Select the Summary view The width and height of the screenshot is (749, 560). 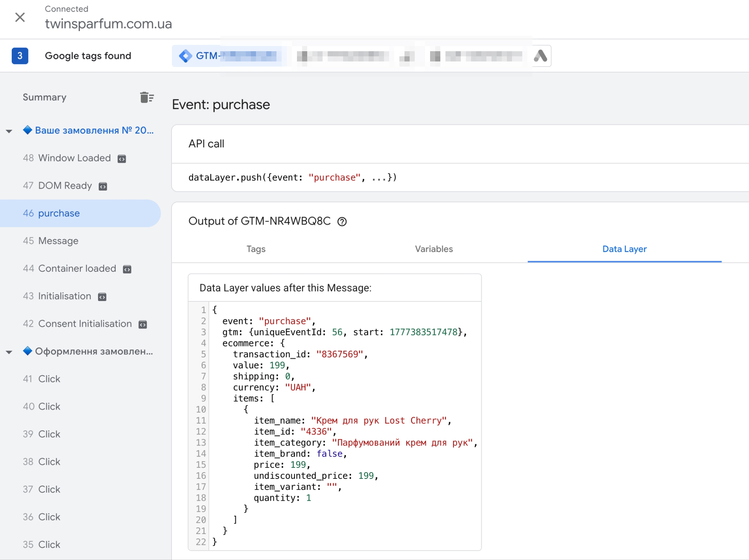pyautogui.click(x=45, y=97)
